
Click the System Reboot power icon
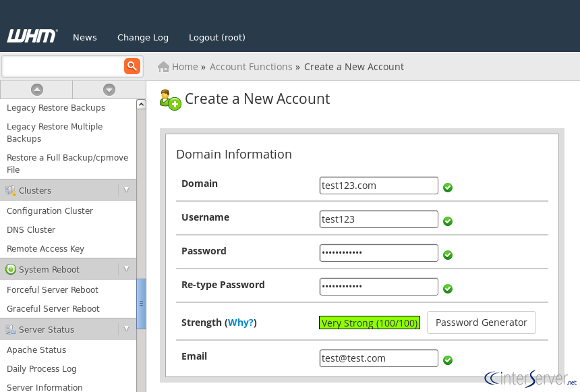[11, 269]
